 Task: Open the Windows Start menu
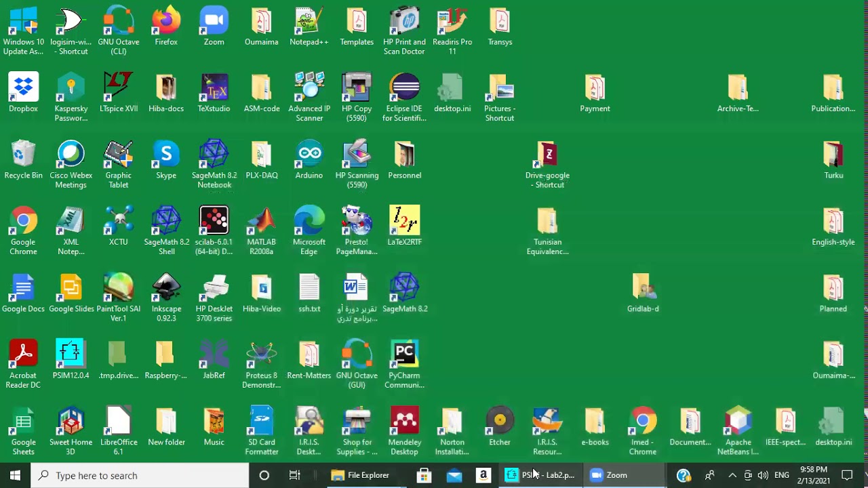click(x=15, y=475)
